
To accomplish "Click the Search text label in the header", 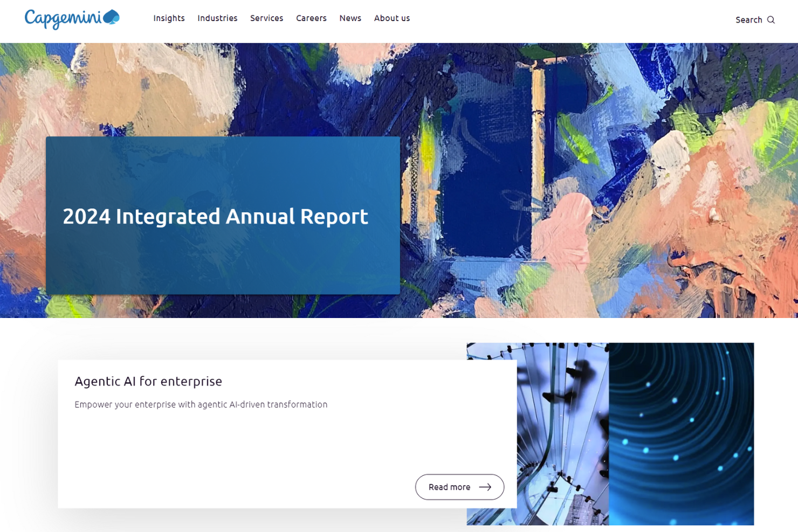I will (749, 19).
